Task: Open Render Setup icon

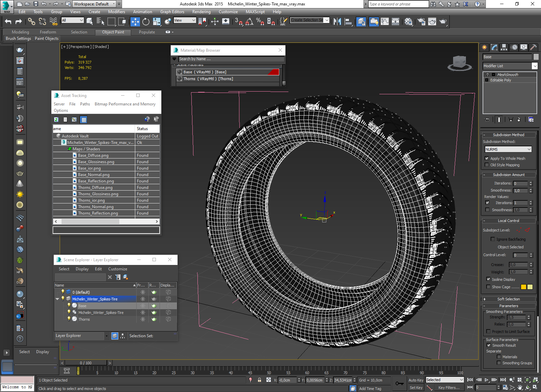Action: tap(421, 22)
